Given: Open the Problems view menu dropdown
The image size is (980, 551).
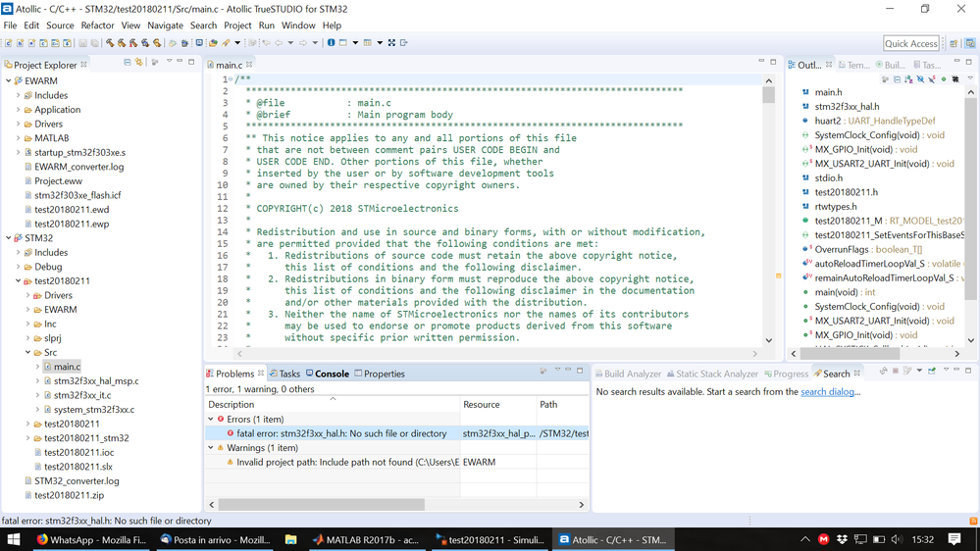Looking at the screenshot, I should (x=557, y=371).
